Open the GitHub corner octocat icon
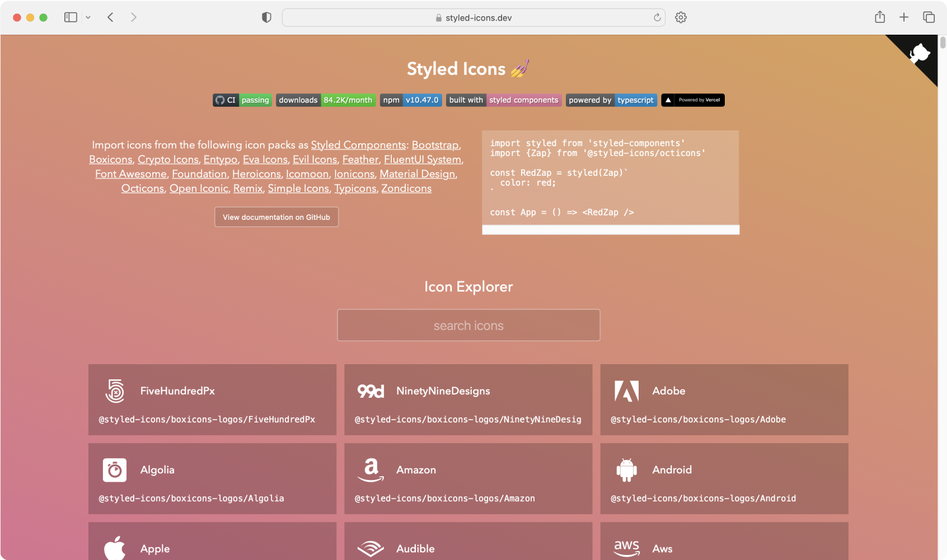This screenshot has height=560, width=947. (x=920, y=54)
